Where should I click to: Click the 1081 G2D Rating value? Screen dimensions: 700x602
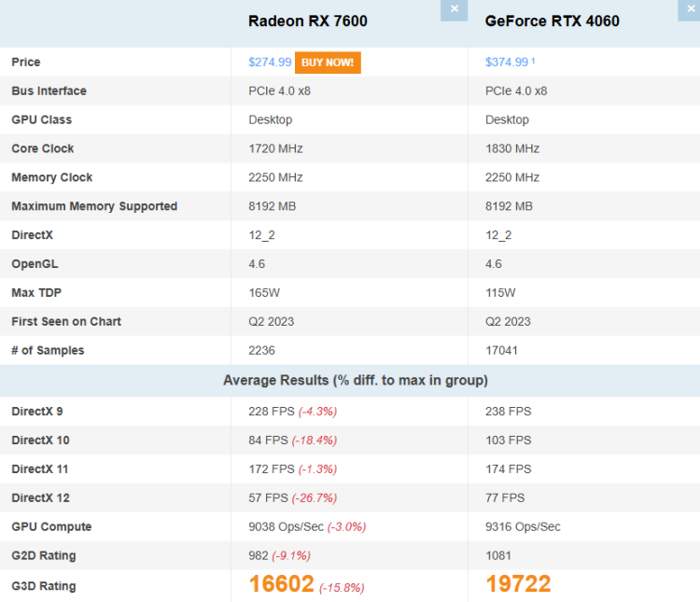(497, 555)
